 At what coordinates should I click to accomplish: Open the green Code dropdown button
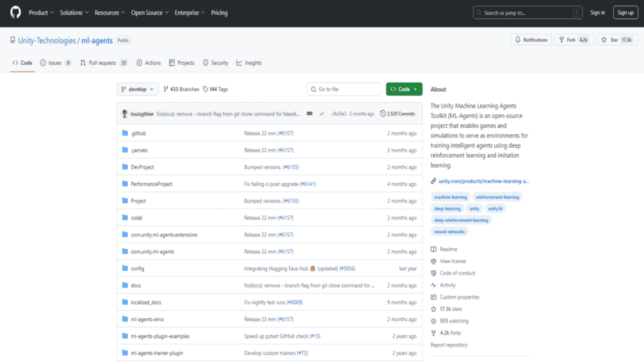tap(404, 89)
